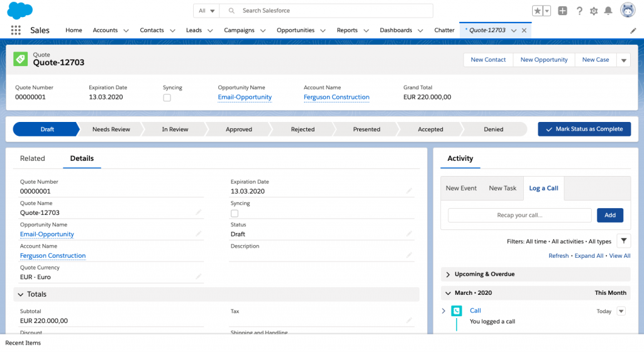
Task: Close the Quote-12703 tab
Action: pyautogui.click(x=524, y=30)
